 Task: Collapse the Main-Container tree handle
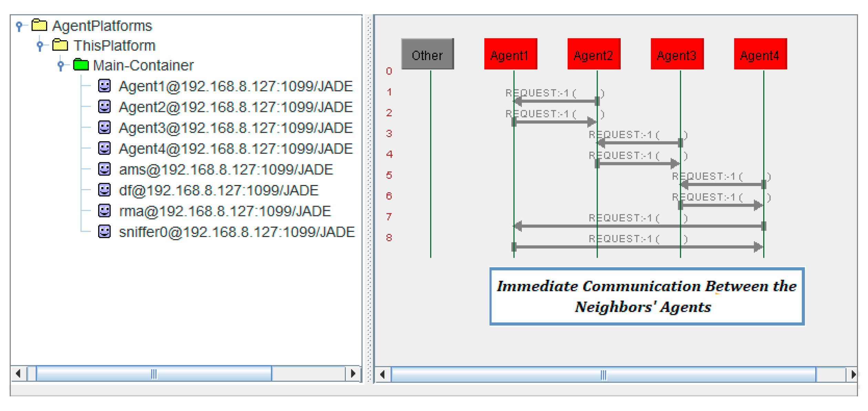click(61, 65)
